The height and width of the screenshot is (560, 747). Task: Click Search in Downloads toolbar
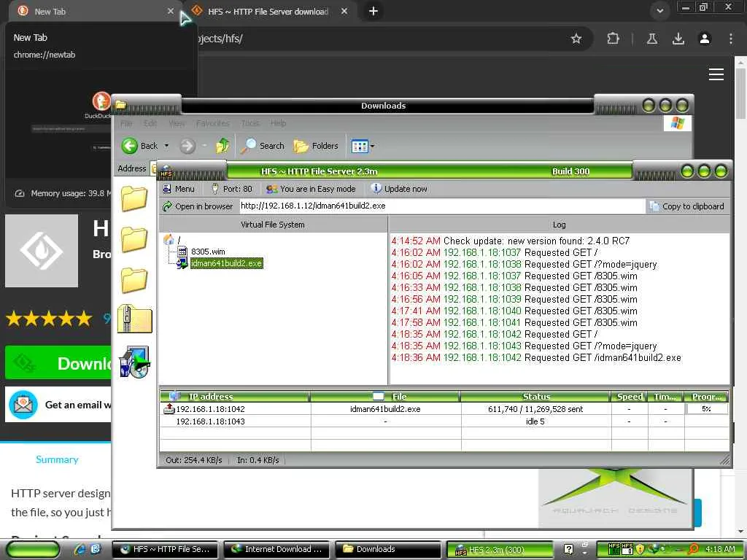(263, 146)
